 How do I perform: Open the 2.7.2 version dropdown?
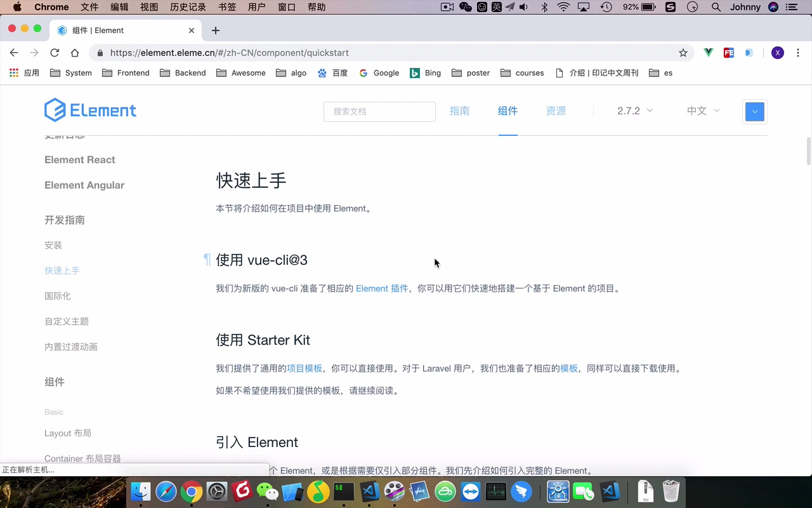coord(635,110)
